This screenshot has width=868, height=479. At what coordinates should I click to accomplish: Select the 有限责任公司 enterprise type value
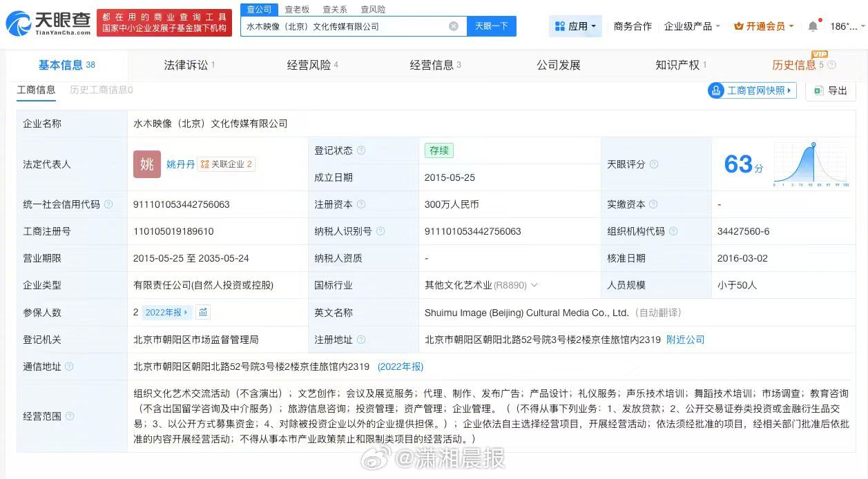click(204, 285)
